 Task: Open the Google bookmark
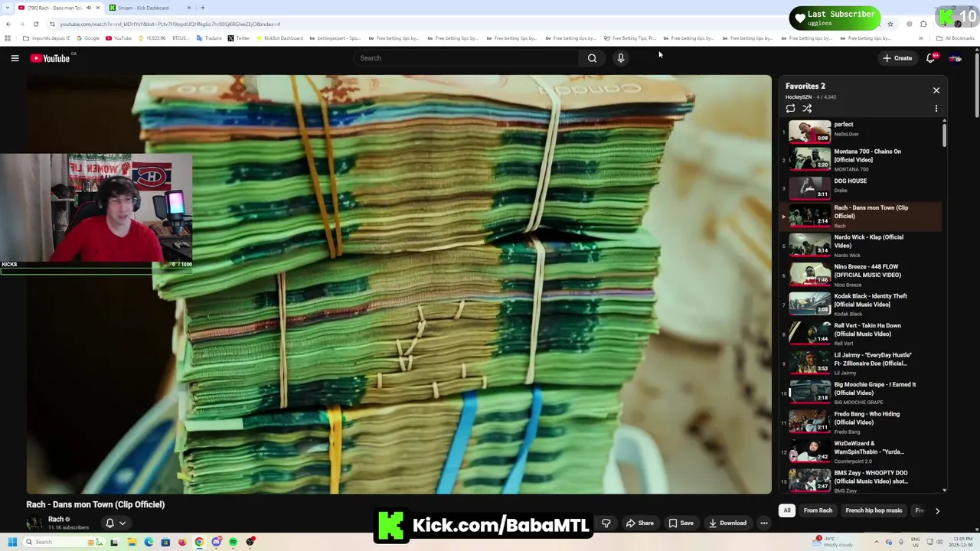tap(87, 37)
